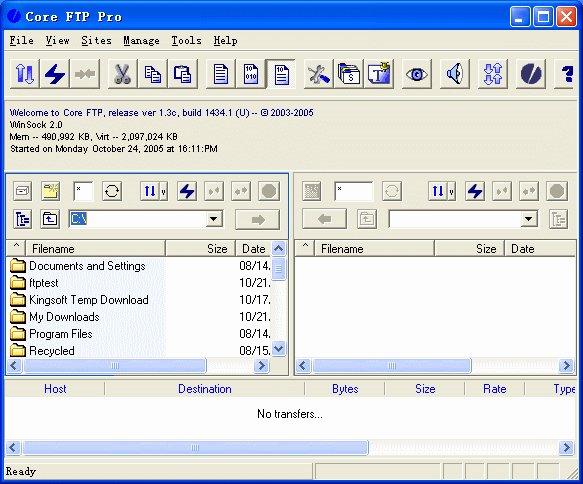Open the site manager connect icon
583x484 pixels.
[x=25, y=74]
